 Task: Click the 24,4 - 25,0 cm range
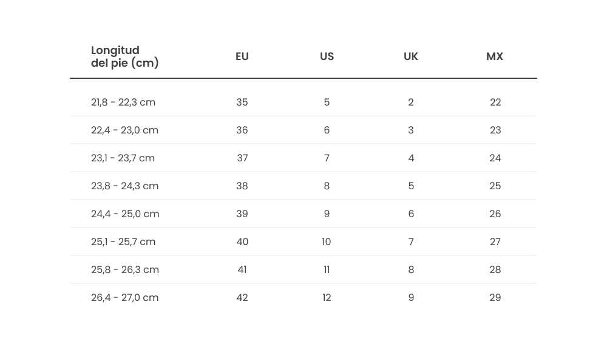coord(125,214)
